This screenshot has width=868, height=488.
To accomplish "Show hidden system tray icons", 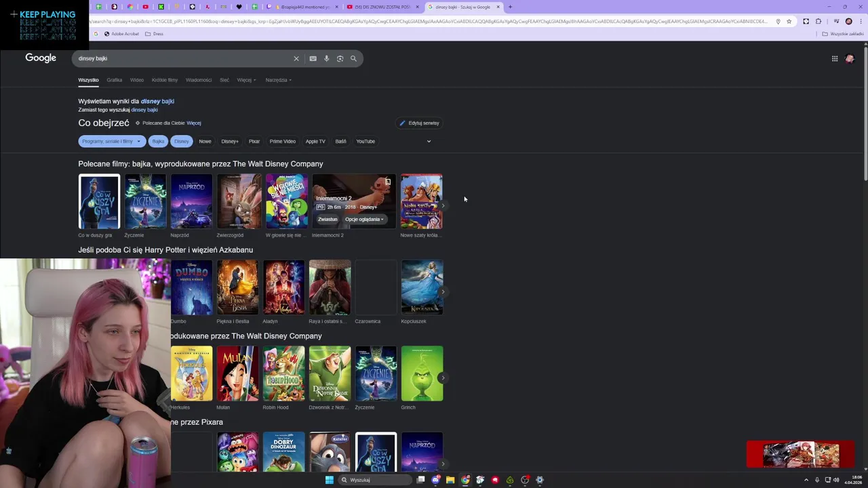I will tap(806, 480).
